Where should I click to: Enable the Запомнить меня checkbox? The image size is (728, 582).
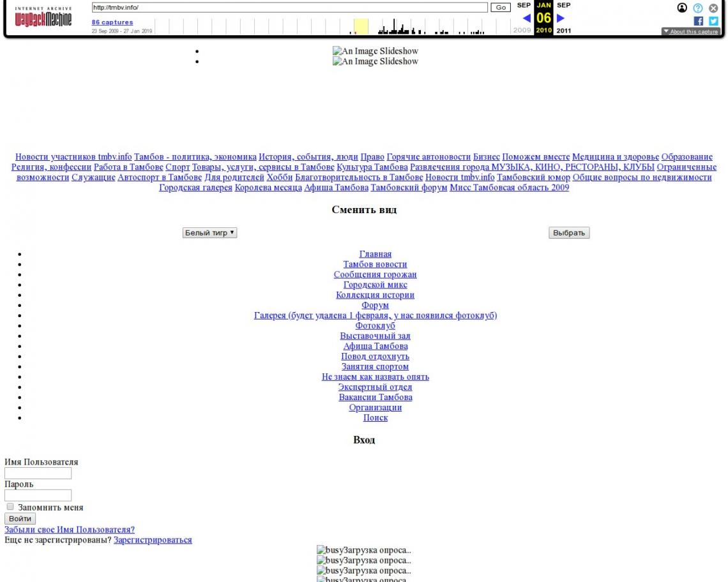[x=10, y=506]
